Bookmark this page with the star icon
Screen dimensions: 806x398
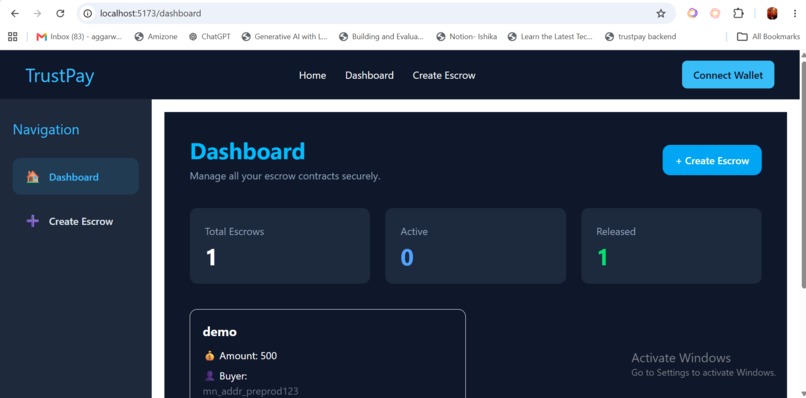coord(661,13)
